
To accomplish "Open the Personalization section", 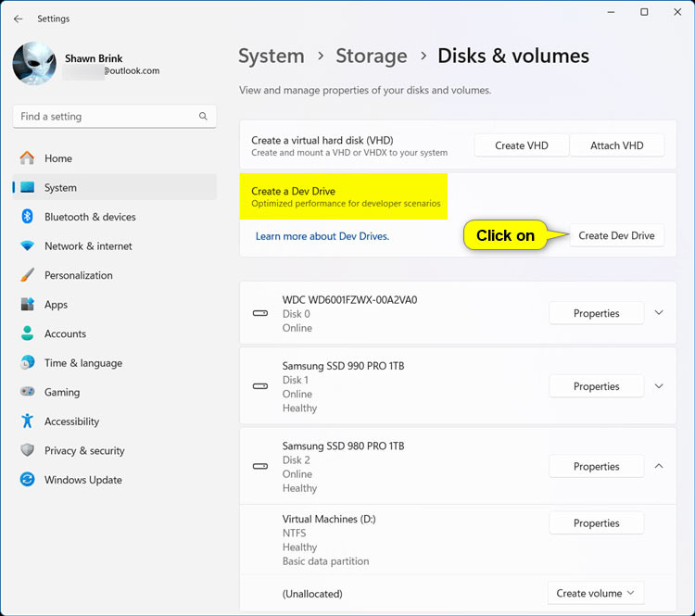I will click(x=114, y=275).
